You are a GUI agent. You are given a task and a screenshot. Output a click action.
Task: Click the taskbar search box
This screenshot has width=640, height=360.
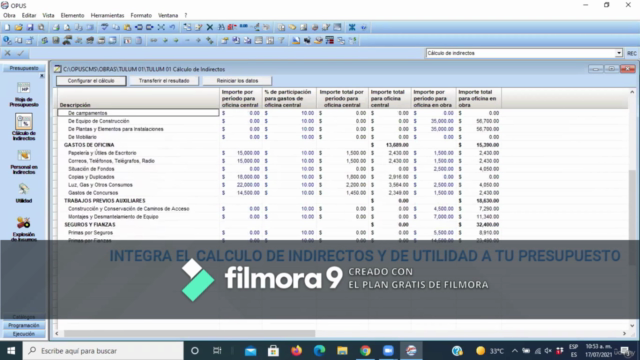tap(103, 351)
